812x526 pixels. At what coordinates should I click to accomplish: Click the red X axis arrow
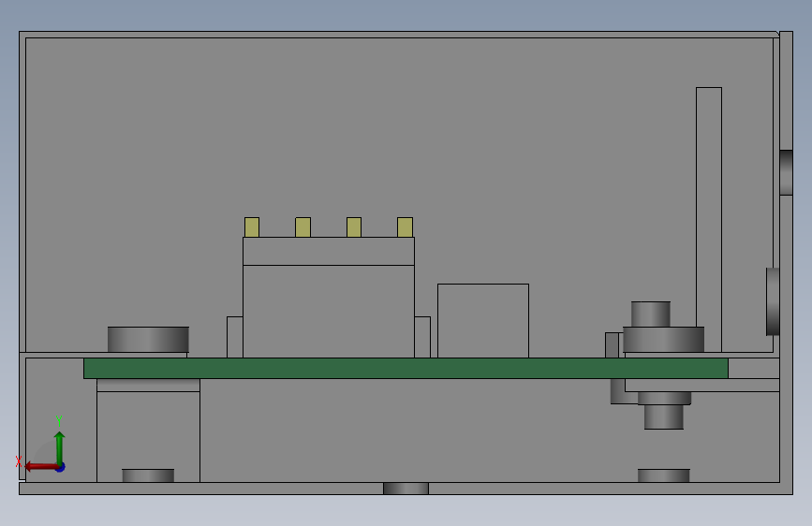click(x=40, y=466)
